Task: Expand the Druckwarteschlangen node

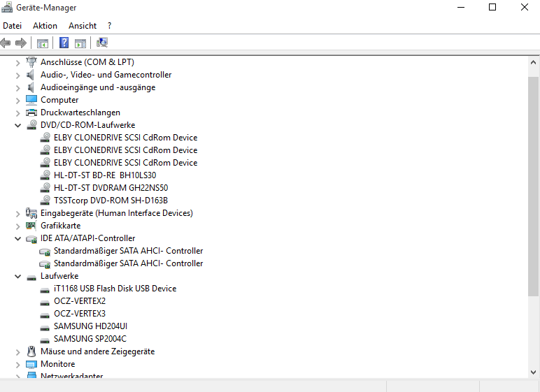Action: (x=18, y=113)
